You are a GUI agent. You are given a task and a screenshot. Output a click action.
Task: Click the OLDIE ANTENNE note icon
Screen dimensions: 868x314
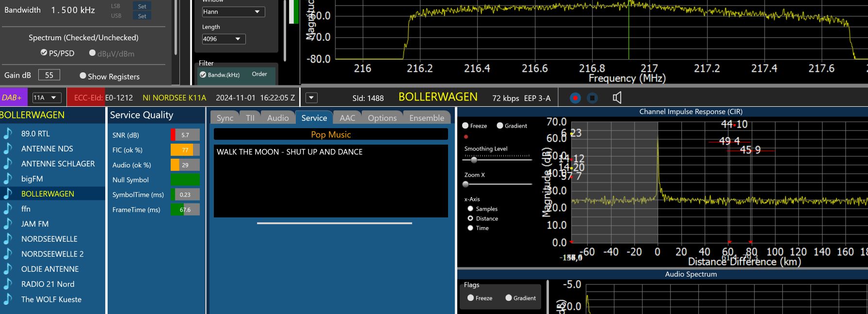click(x=8, y=269)
